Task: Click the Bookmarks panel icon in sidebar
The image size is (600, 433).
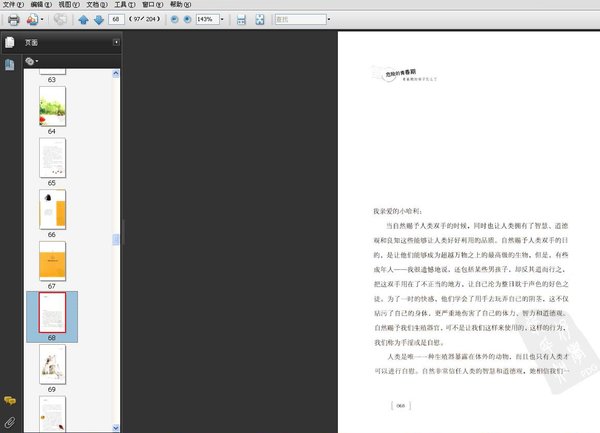Action: coord(10,65)
